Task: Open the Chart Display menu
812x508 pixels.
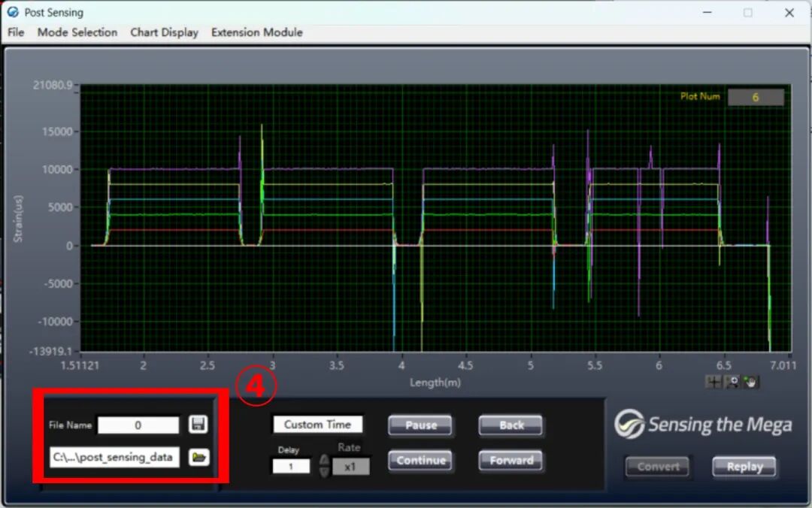Action: click(x=164, y=32)
